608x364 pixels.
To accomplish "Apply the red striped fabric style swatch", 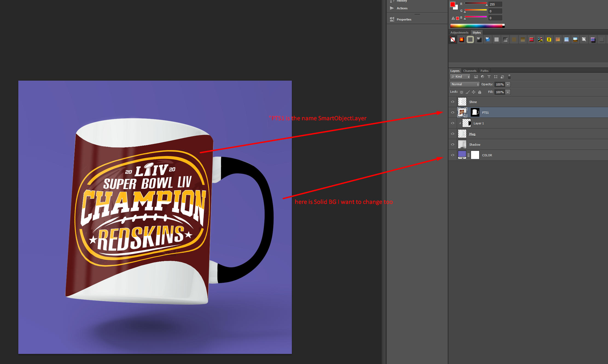I will point(532,40).
